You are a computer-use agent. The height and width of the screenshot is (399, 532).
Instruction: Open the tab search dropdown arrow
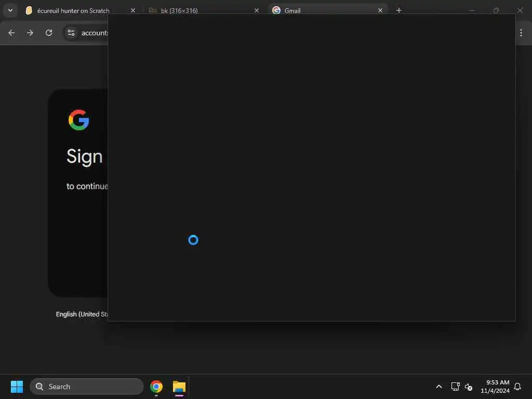pos(10,10)
